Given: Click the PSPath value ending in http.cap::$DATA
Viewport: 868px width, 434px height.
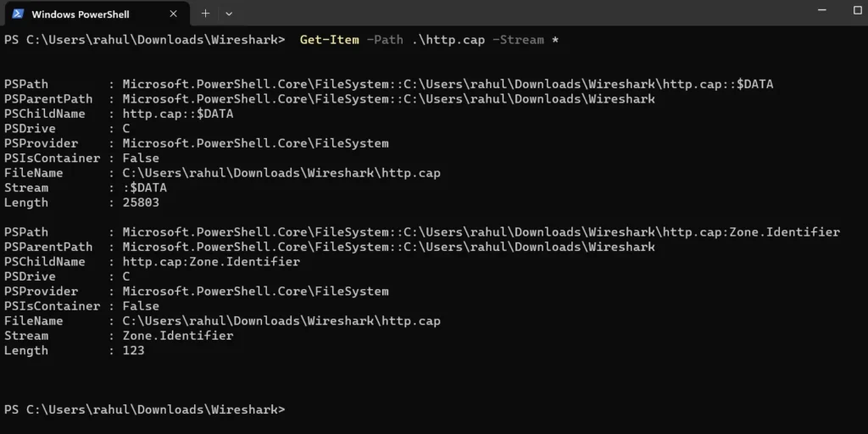Looking at the screenshot, I should (x=448, y=84).
